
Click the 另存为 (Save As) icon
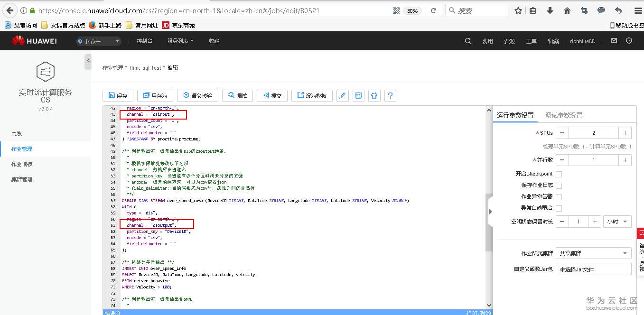coord(155,95)
